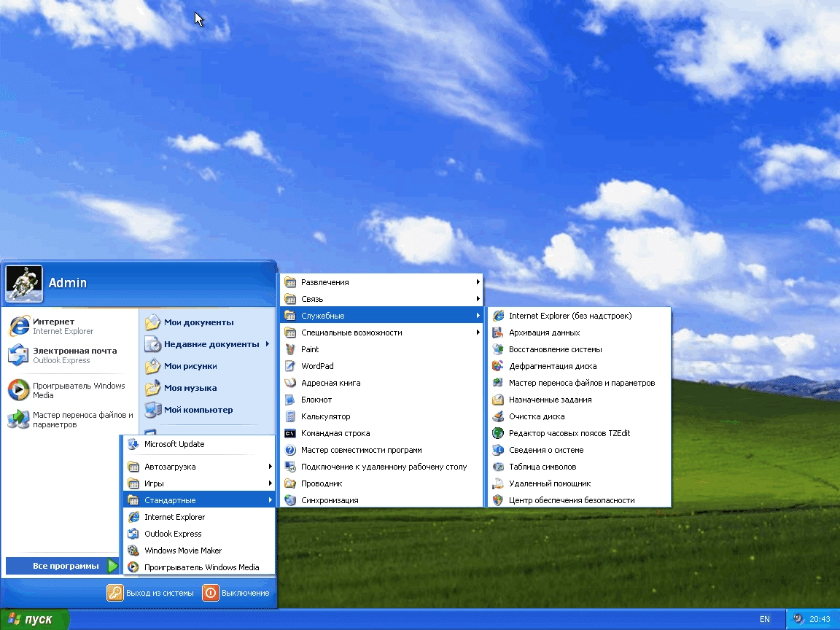Open Мастер совместимости программ icon
This screenshot has width=840, height=630.
tap(289, 450)
